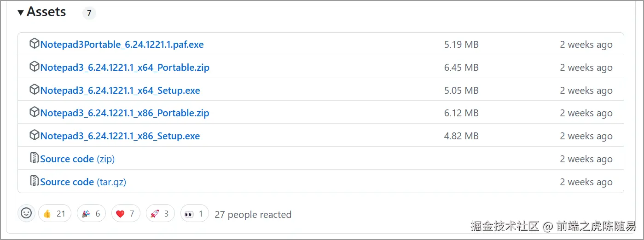Toggle the thumbs up reaction

tap(54, 213)
